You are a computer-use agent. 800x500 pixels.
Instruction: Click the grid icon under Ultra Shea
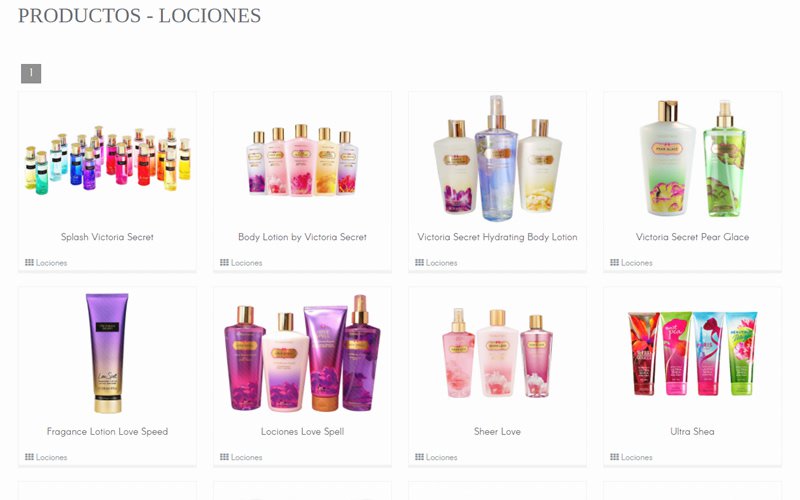[x=614, y=457]
